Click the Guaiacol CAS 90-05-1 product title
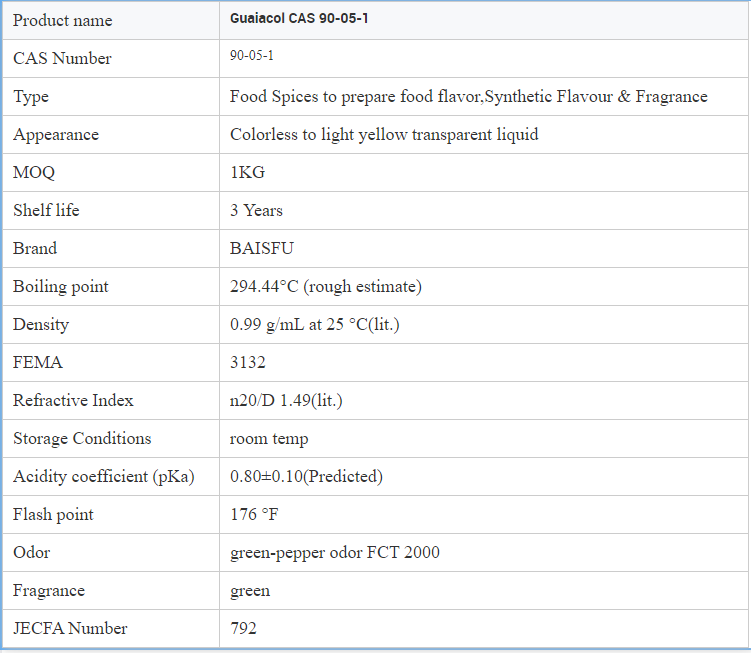This screenshot has width=751, height=653. click(299, 19)
